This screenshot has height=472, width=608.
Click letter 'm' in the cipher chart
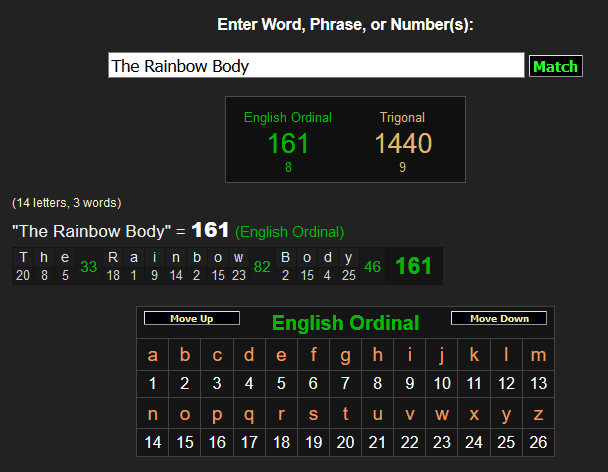coord(538,355)
